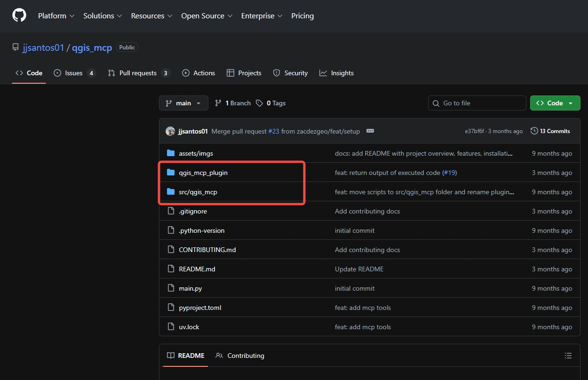The image size is (588, 380).
Task: Click the GitHub logo icon
Action: [x=19, y=16]
